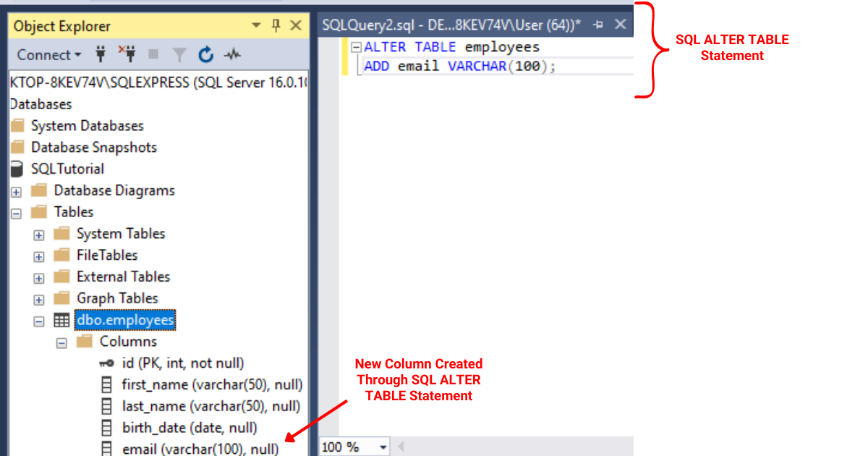Collapse the Columns node

pos(62,343)
